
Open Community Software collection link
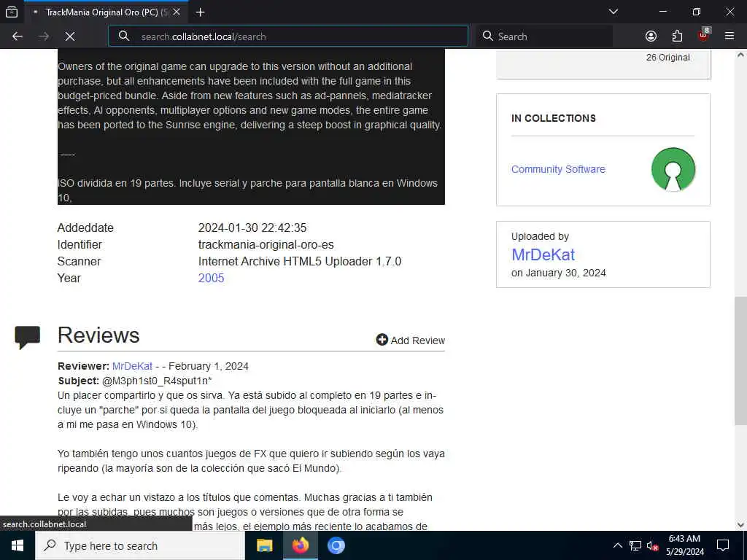(558, 169)
